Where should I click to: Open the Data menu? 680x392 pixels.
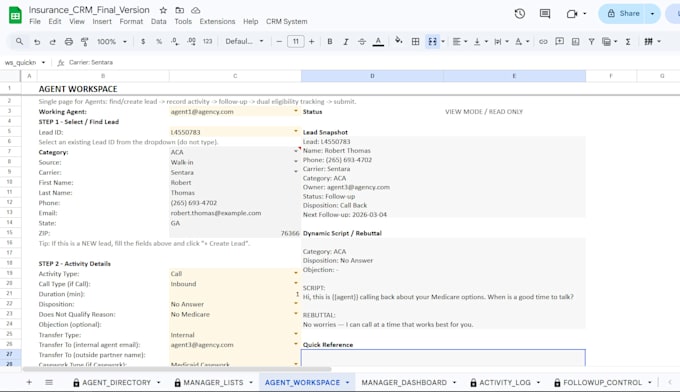pos(158,21)
